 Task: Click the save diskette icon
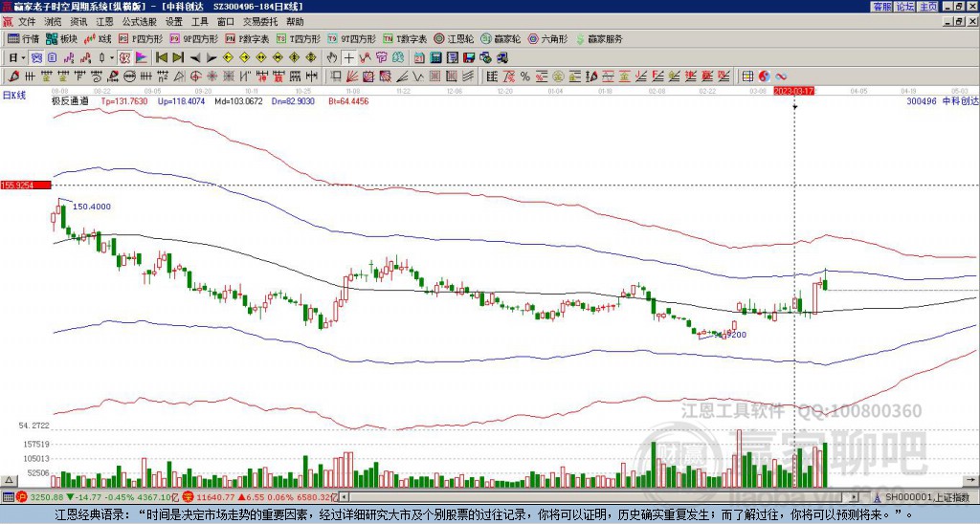coord(469,58)
